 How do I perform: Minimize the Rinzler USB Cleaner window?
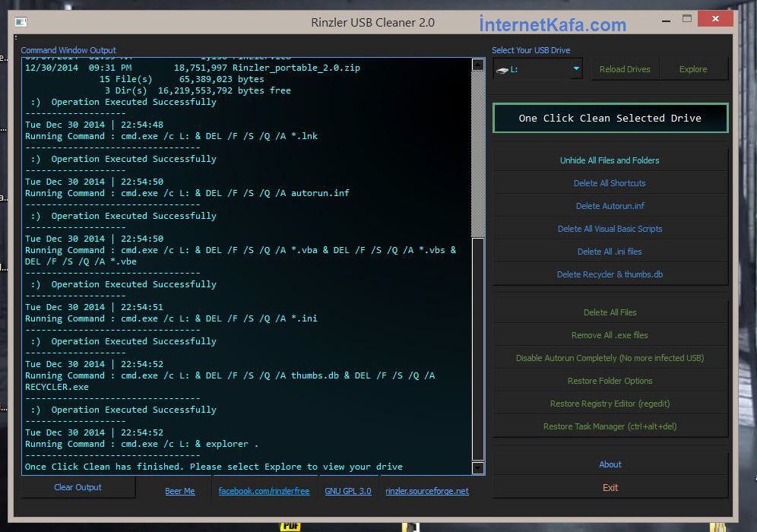(x=667, y=21)
